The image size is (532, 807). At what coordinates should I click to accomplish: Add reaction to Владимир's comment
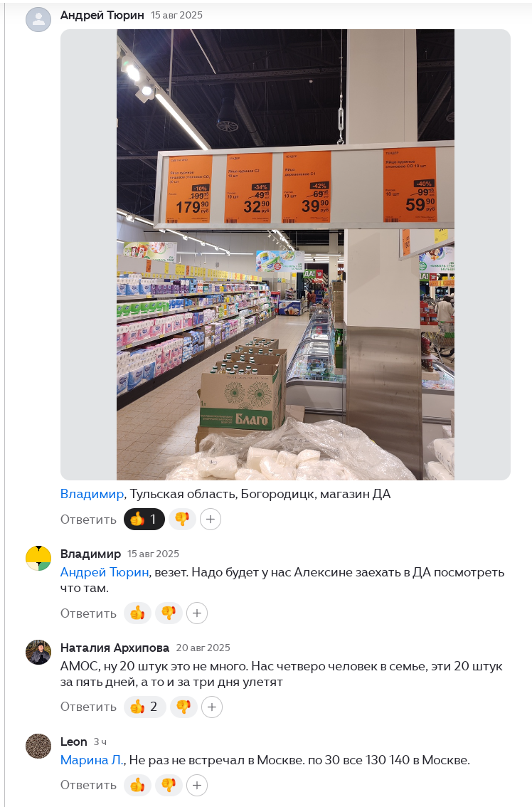pyautogui.click(x=197, y=613)
